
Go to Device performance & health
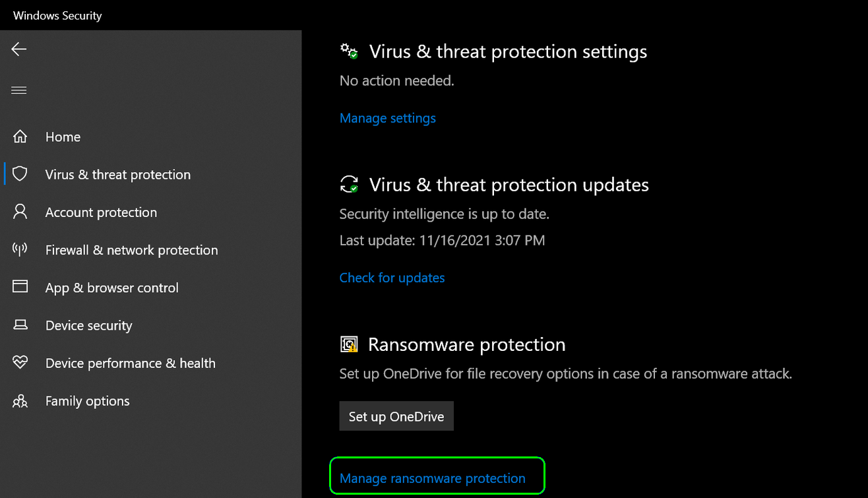130,363
